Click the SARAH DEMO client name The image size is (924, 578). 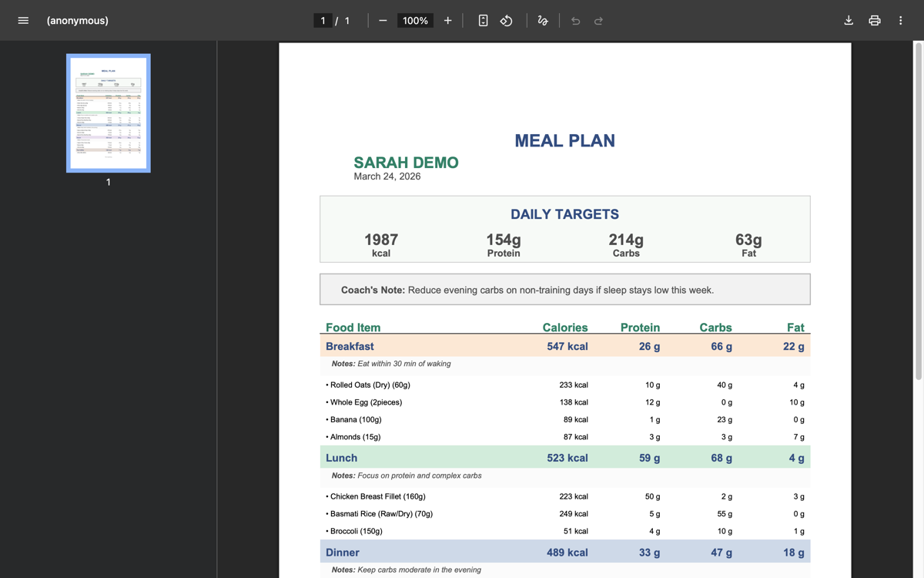click(407, 163)
